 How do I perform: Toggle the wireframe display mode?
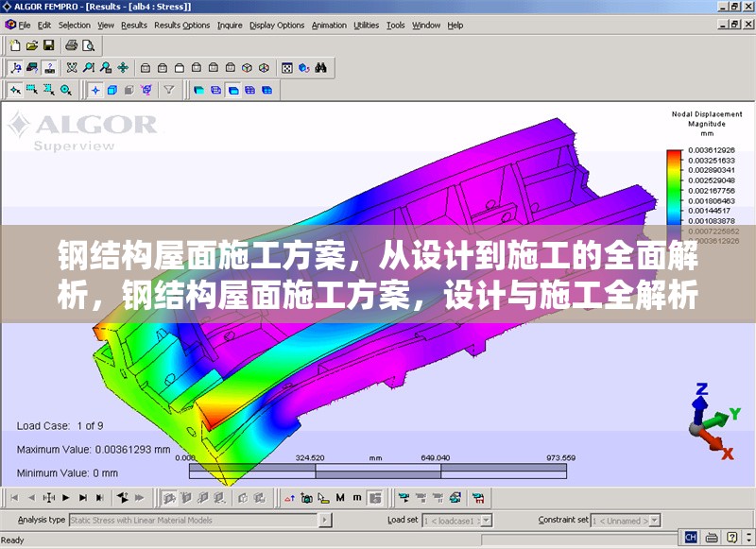pos(129,90)
